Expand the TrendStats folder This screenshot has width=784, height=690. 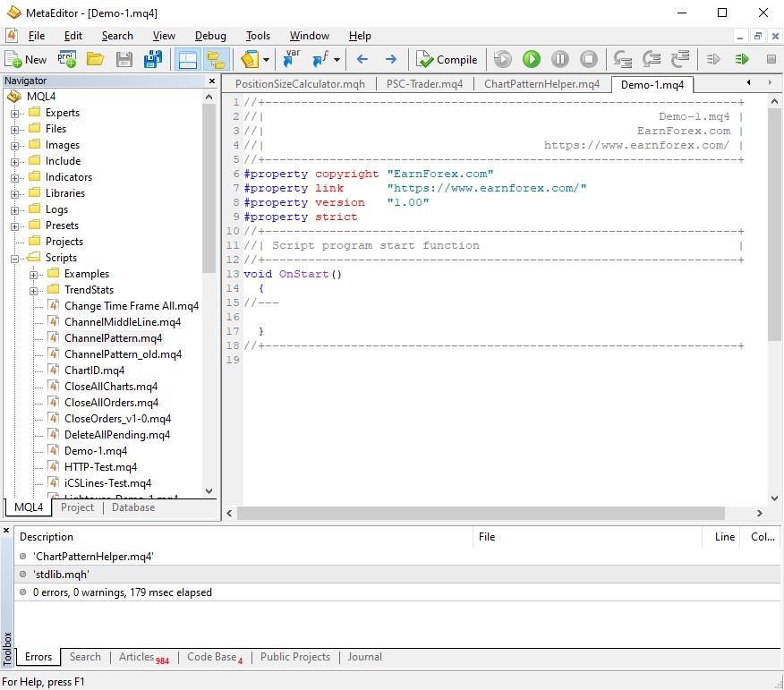point(34,291)
